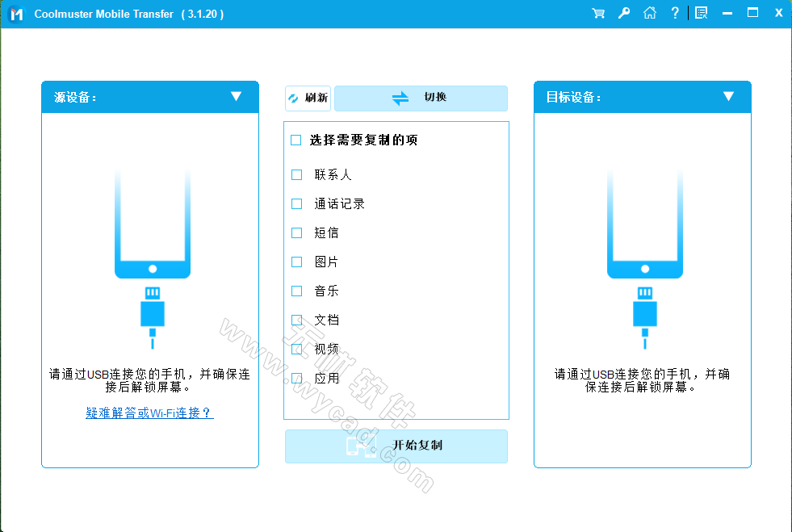
Task: Select all items via 选择需要复制的项 checkbox
Action: tap(295, 140)
